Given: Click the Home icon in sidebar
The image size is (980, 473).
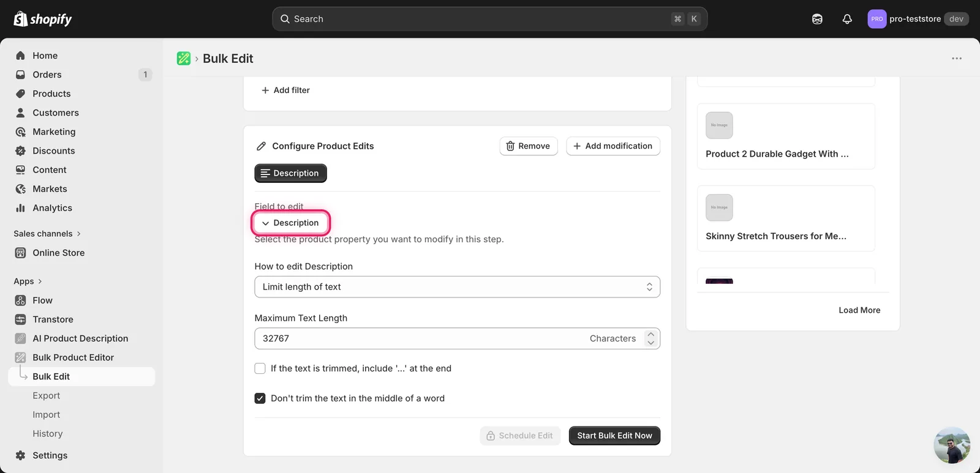Looking at the screenshot, I should coord(20,56).
